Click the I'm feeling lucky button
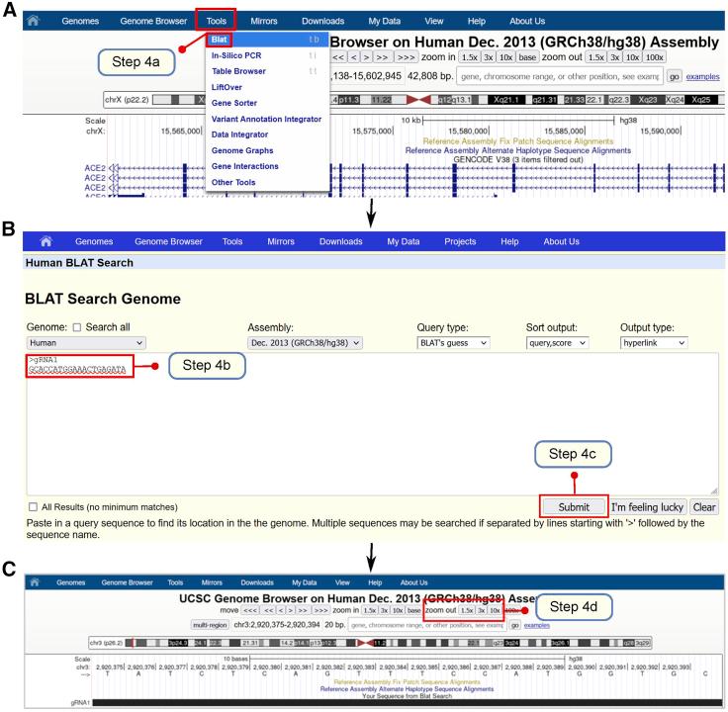Viewport: 728px width, 712px height. coord(647,507)
